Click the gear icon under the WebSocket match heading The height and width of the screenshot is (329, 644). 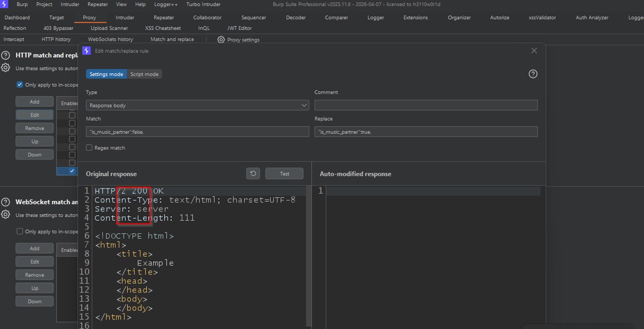tap(5, 215)
